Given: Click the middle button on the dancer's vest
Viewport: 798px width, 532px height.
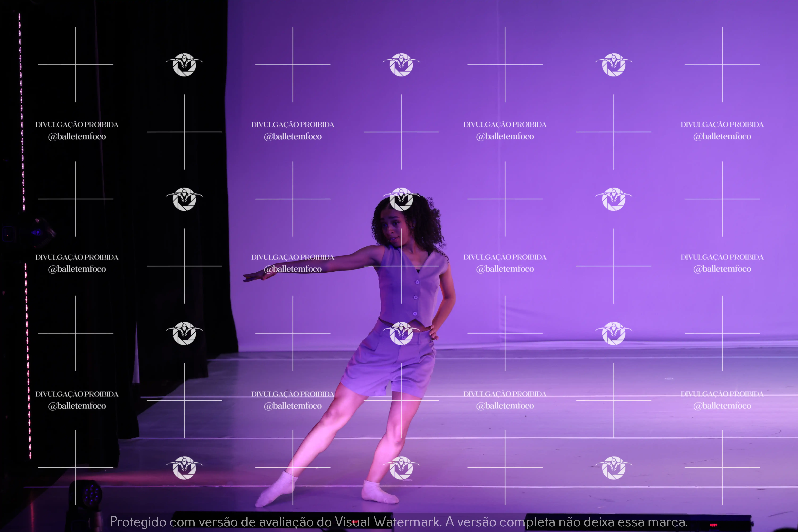Looking at the screenshot, I should click(x=416, y=298).
